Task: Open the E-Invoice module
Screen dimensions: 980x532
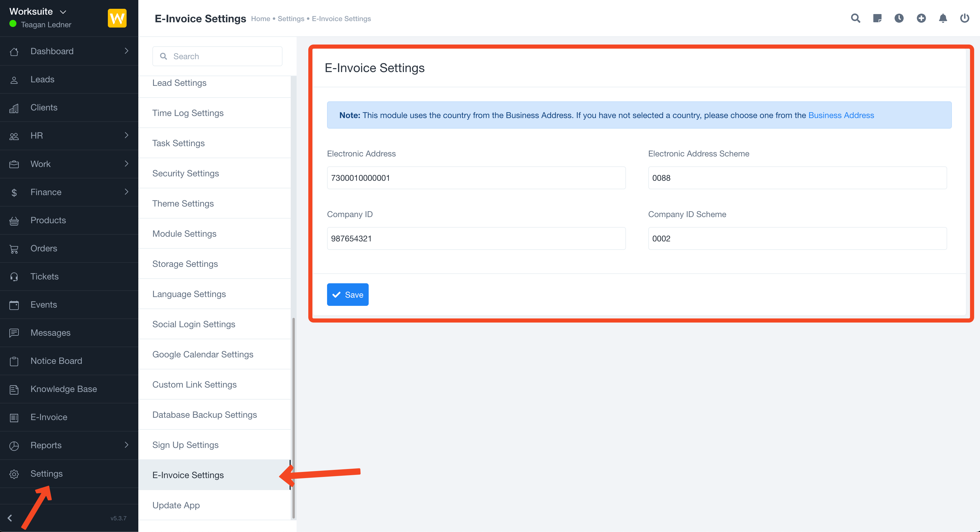Action: (49, 417)
